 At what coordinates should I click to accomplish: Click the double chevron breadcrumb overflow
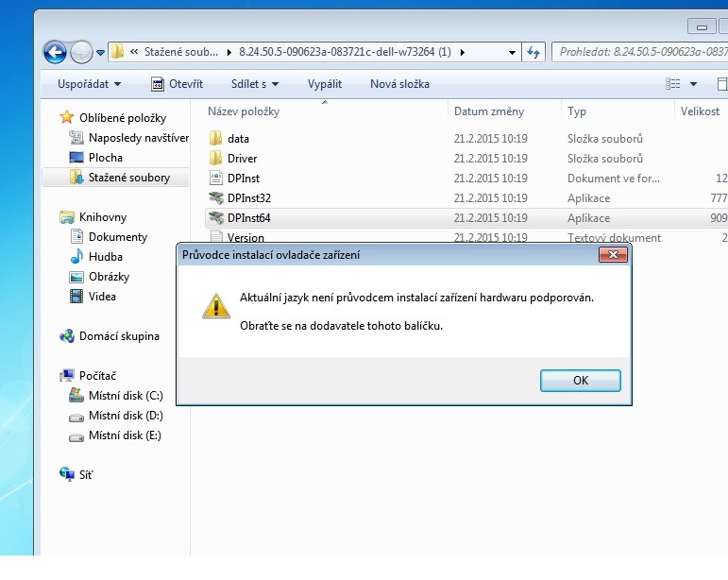point(134,52)
